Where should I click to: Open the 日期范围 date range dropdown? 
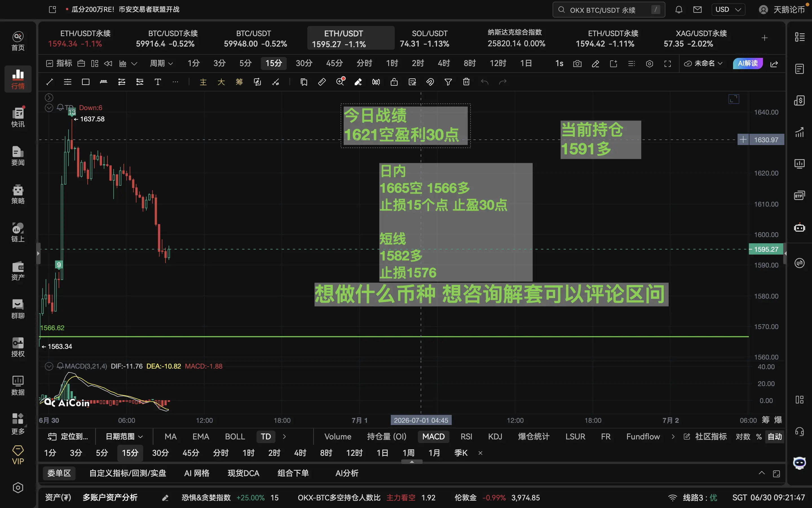pyautogui.click(x=124, y=436)
